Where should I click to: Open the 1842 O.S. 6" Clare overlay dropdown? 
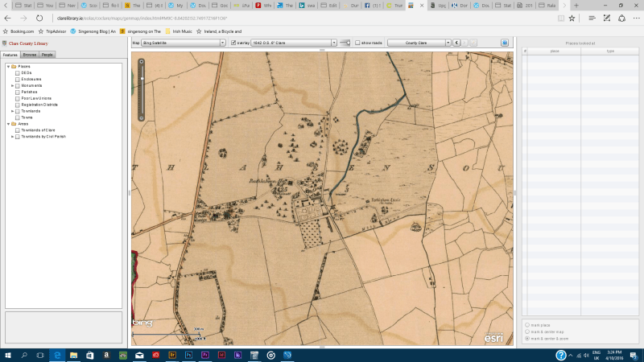coord(294,42)
